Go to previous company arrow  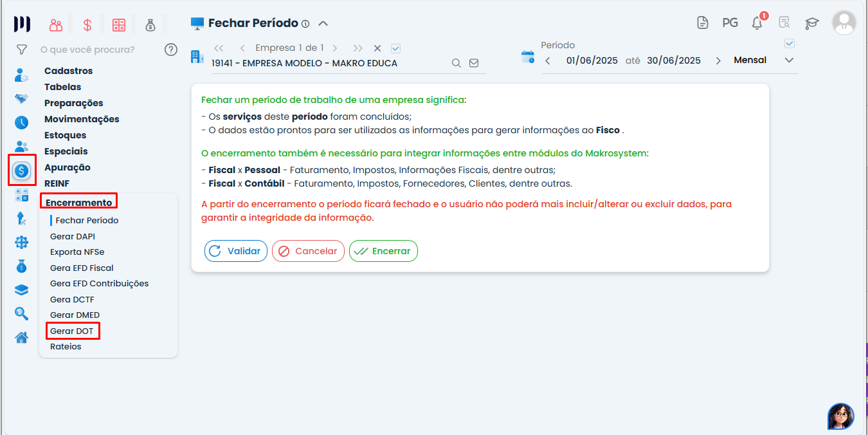[242, 48]
